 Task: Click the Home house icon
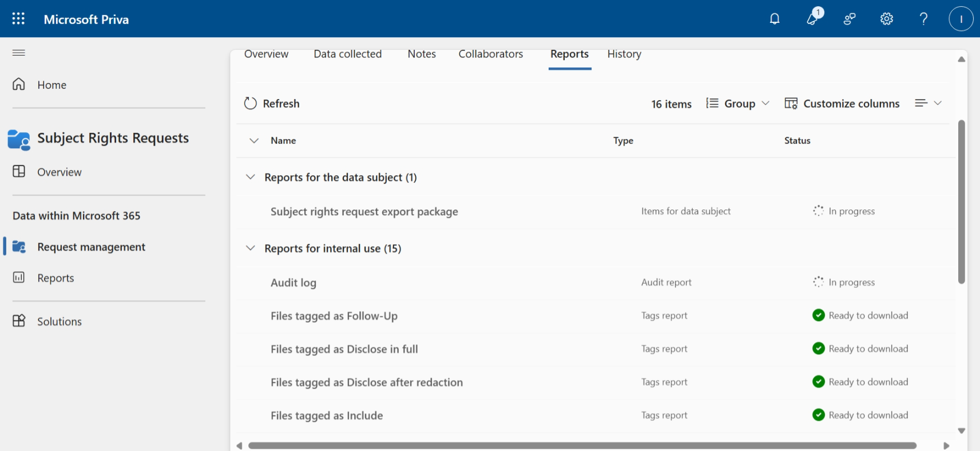click(x=19, y=84)
